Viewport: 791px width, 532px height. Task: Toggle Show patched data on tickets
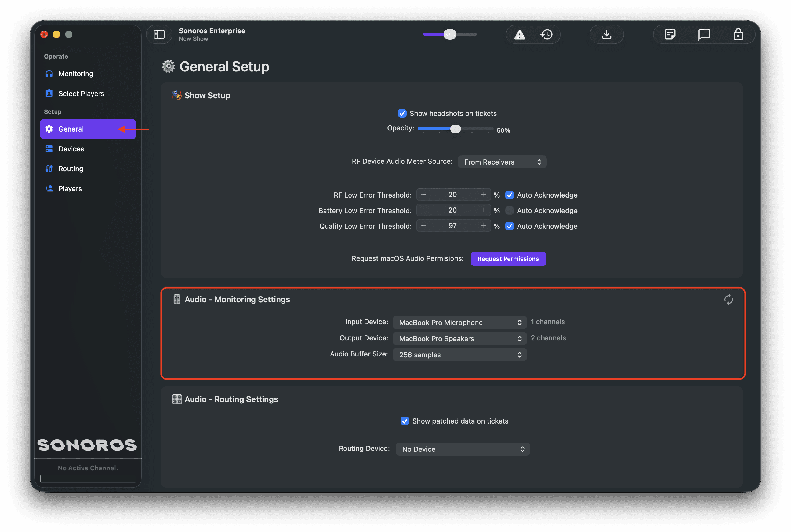coord(405,421)
